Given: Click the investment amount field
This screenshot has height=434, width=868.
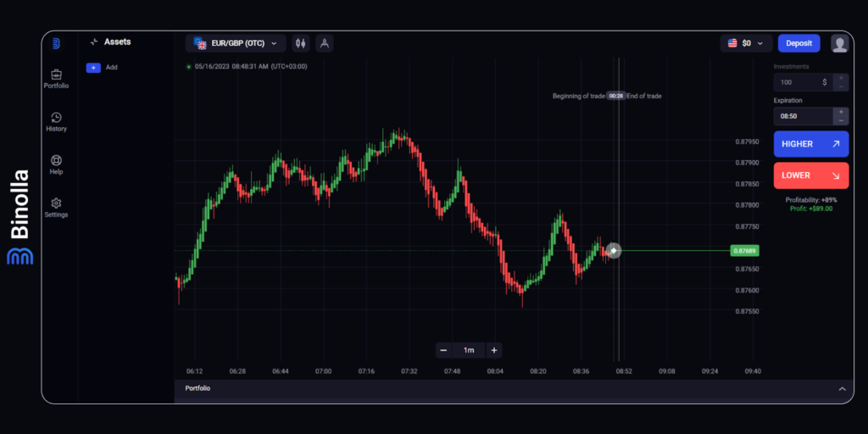Looking at the screenshot, I should pyautogui.click(x=803, y=82).
